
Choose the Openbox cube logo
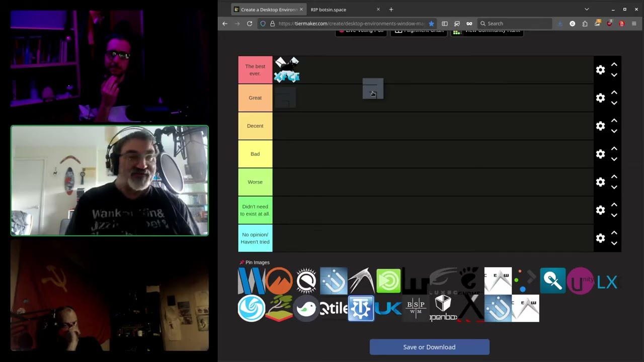[443, 308]
